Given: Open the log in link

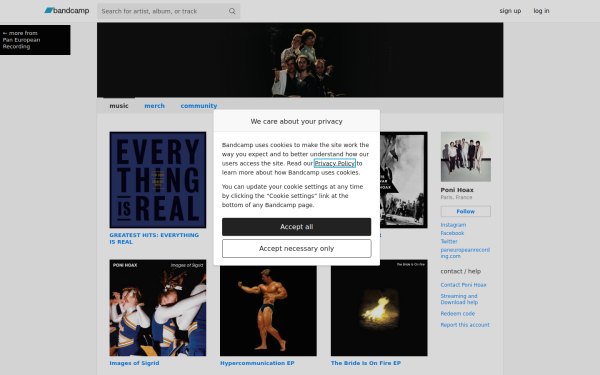Looking at the screenshot, I should pos(541,11).
